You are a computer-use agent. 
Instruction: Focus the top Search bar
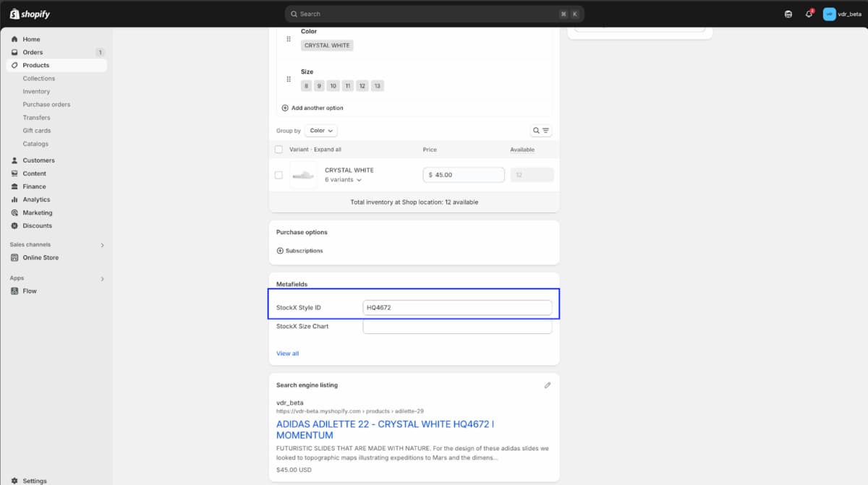tap(434, 14)
